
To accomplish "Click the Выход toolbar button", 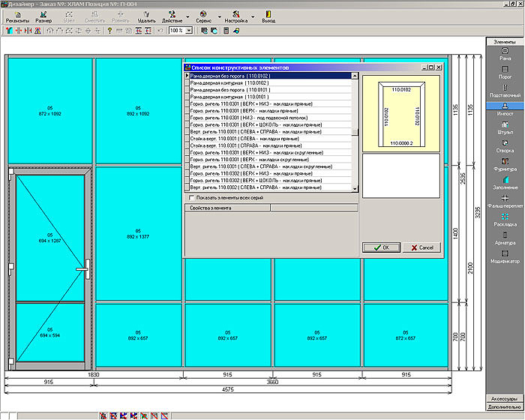I will coord(268,17).
